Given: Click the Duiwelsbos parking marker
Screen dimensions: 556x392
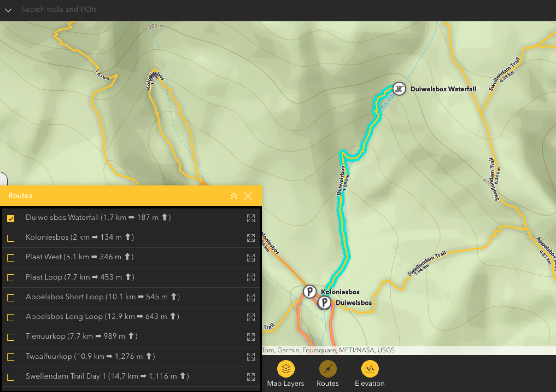Looking at the screenshot, I should [324, 302].
